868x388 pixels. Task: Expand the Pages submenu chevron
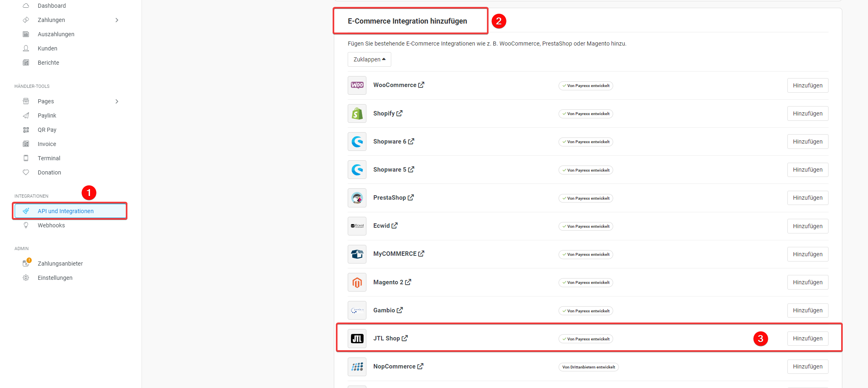pyautogui.click(x=117, y=101)
